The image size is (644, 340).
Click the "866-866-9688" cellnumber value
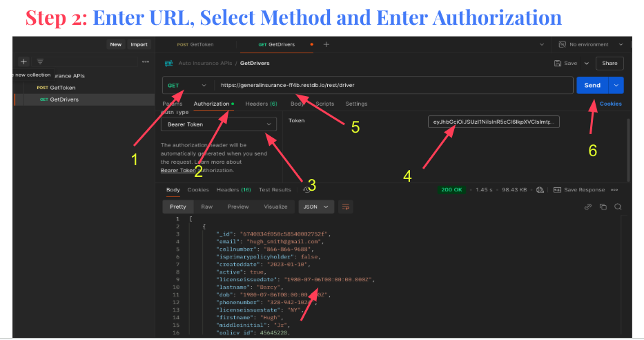coord(288,249)
